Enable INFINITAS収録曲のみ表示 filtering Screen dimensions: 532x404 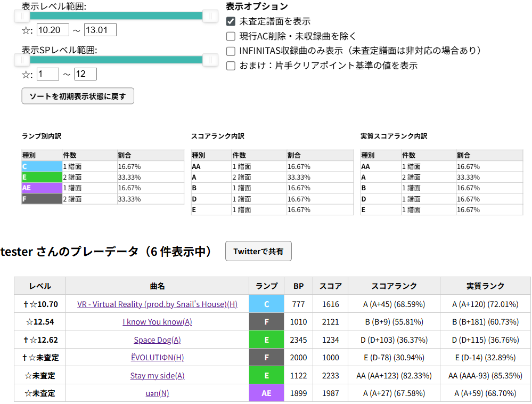click(231, 51)
